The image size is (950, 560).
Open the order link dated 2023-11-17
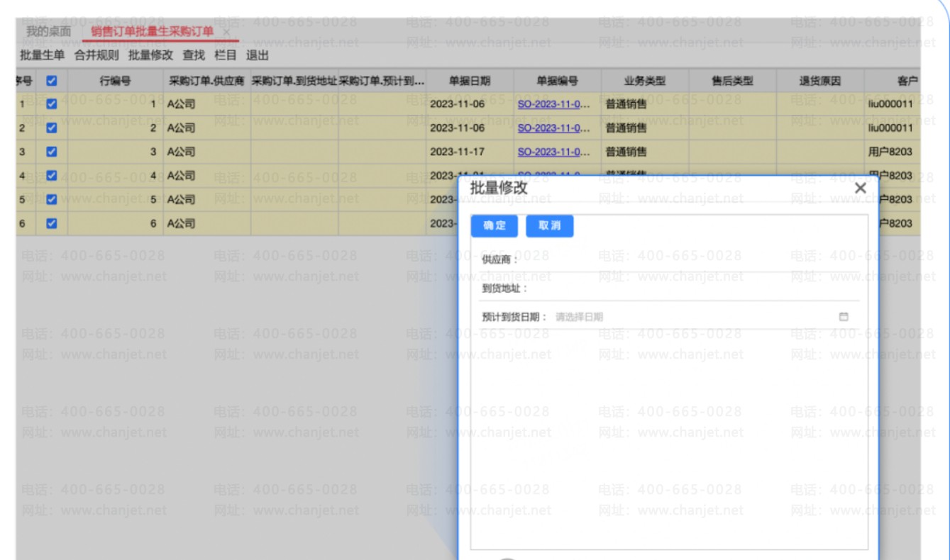tap(553, 151)
